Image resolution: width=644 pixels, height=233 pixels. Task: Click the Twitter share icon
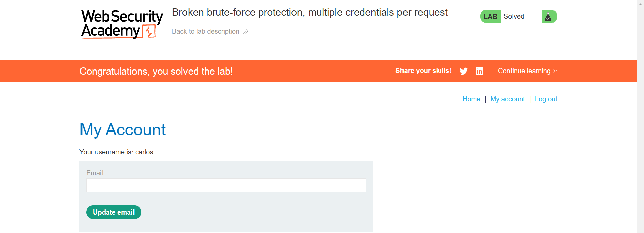pyautogui.click(x=463, y=71)
